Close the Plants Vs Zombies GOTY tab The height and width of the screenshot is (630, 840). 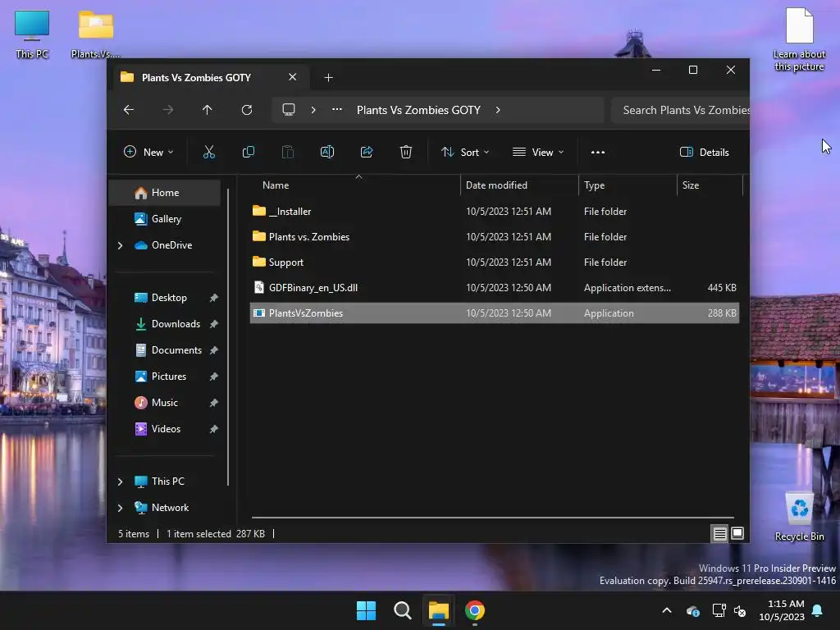(293, 77)
